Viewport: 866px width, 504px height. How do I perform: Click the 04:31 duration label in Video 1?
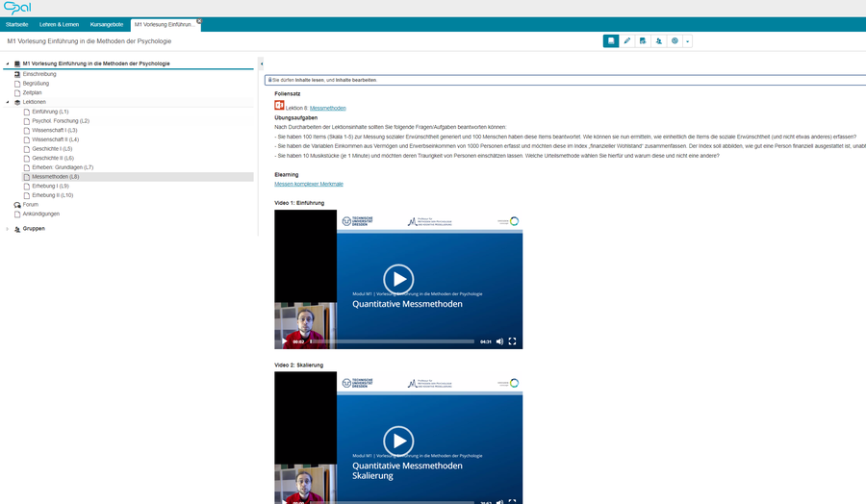pos(486,341)
